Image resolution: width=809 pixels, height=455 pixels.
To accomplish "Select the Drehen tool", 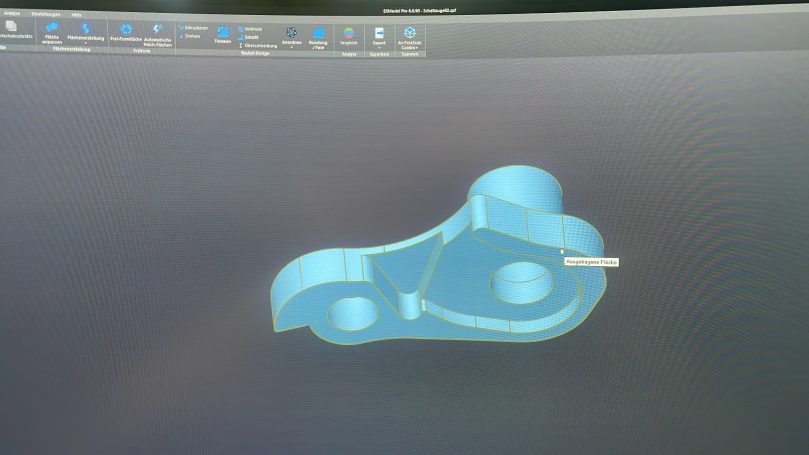I will tap(189, 36).
